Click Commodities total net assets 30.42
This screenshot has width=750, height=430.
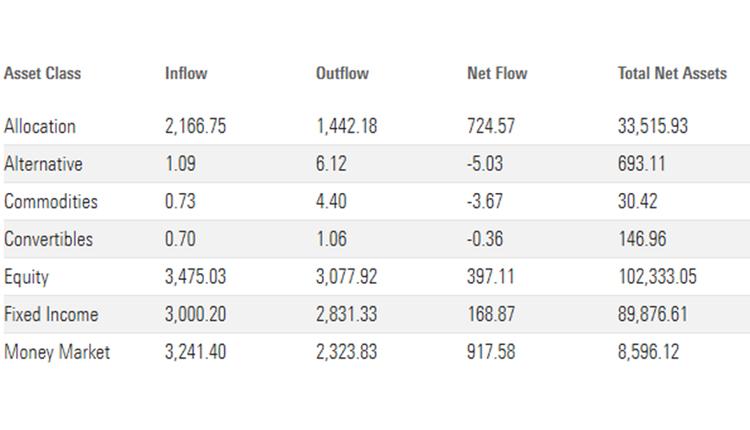click(639, 201)
